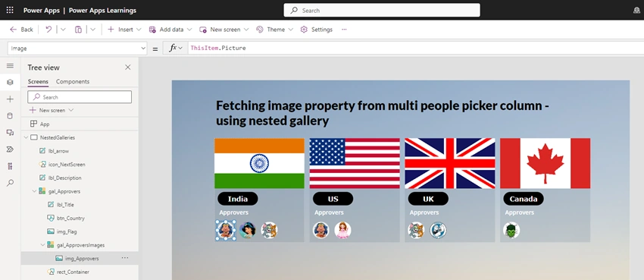Select the Canada approver avatar
The height and width of the screenshot is (280, 644).
(511, 230)
